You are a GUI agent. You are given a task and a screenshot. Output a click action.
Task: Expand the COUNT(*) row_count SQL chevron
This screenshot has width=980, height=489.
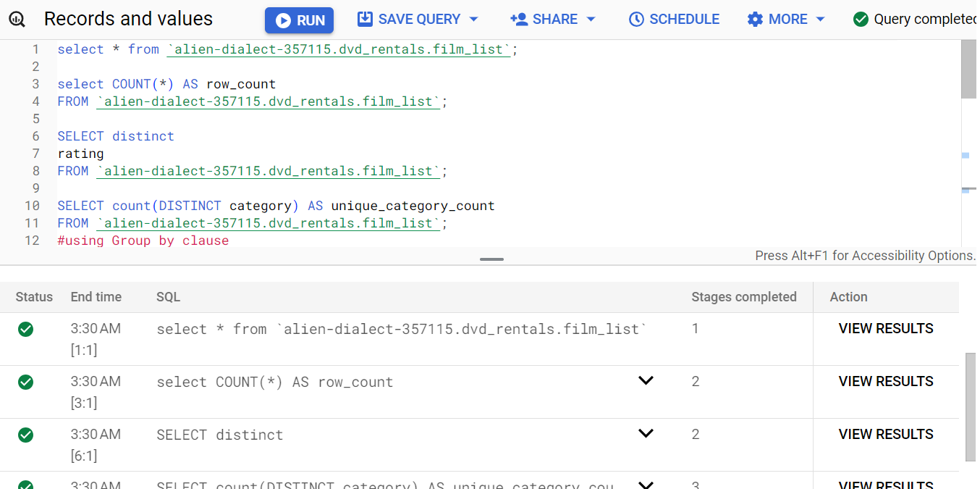646,380
